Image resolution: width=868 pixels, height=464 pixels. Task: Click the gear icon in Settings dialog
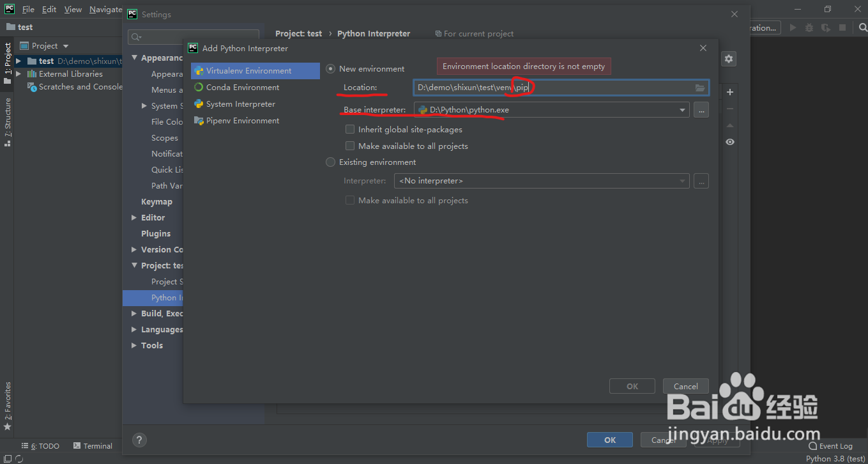pyautogui.click(x=729, y=59)
